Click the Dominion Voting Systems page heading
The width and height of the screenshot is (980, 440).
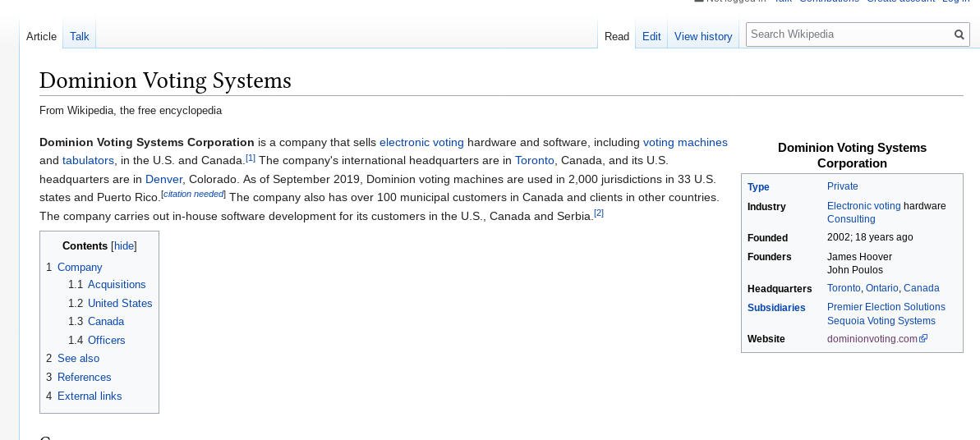tap(165, 80)
